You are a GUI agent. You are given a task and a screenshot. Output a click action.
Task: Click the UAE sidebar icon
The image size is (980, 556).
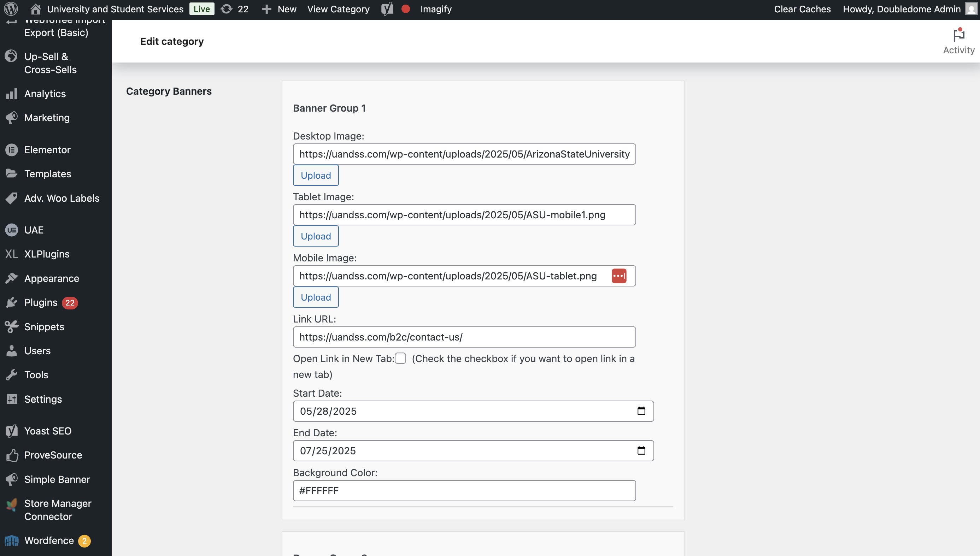11,230
